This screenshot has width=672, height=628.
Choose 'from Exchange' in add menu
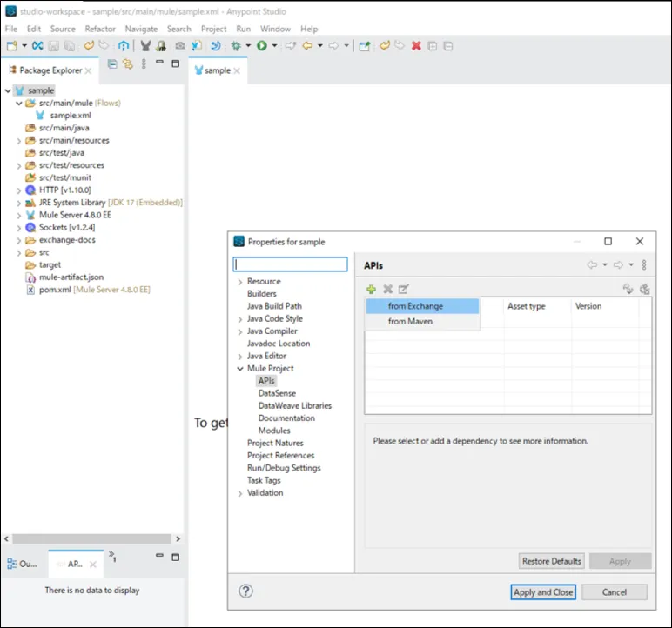point(422,306)
